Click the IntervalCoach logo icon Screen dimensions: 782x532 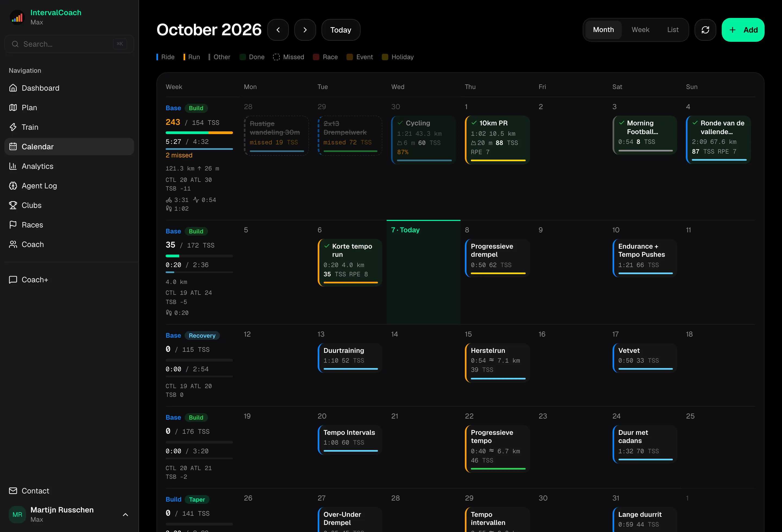click(x=17, y=17)
